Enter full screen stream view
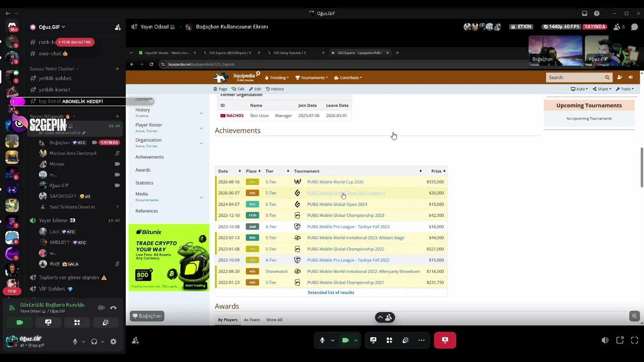This screenshot has width=644, height=362. click(634, 340)
